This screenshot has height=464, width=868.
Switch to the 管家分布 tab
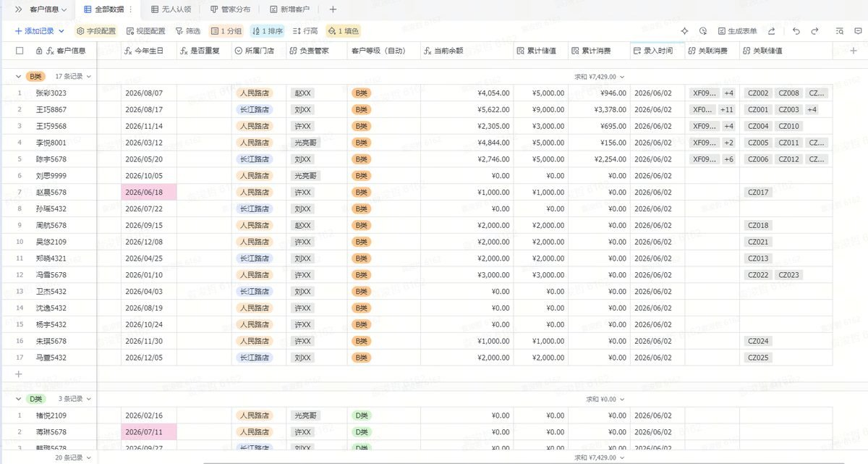pos(231,9)
